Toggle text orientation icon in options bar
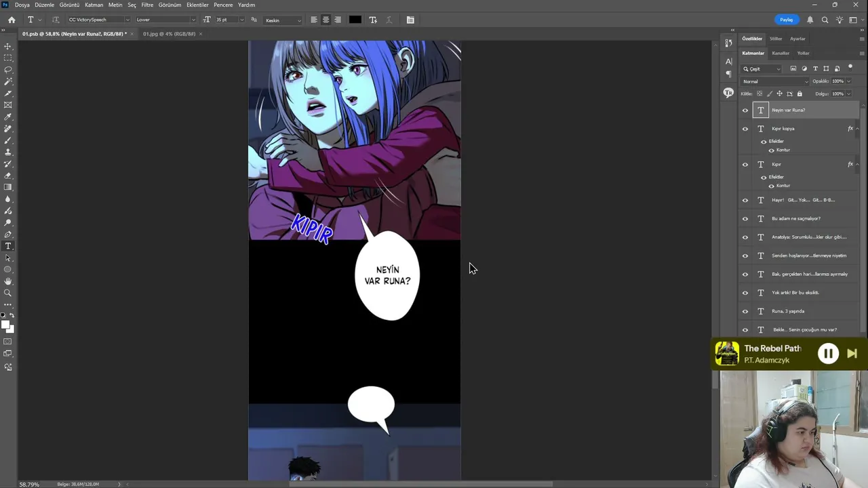The width and height of the screenshot is (868, 488). [x=56, y=20]
